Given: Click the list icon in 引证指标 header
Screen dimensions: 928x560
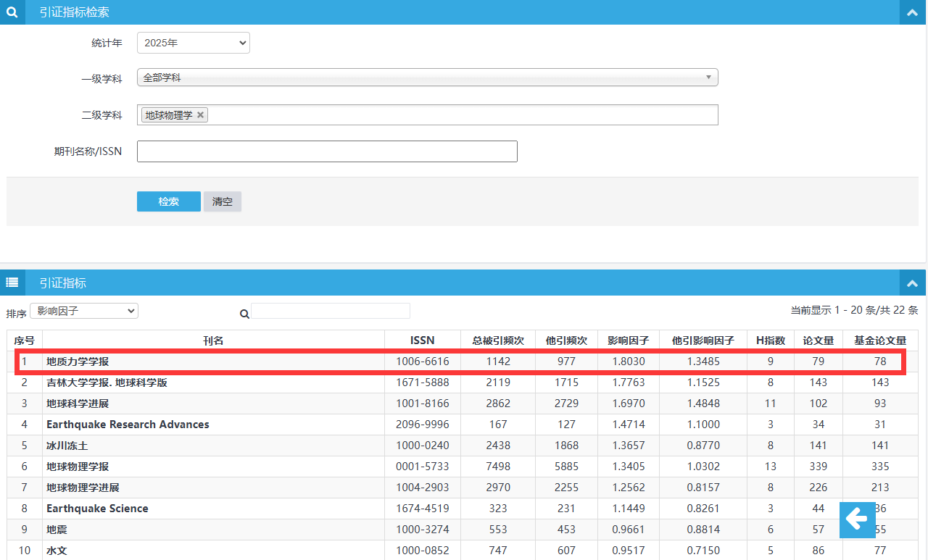Looking at the screenshot, I should pos(12,283).
